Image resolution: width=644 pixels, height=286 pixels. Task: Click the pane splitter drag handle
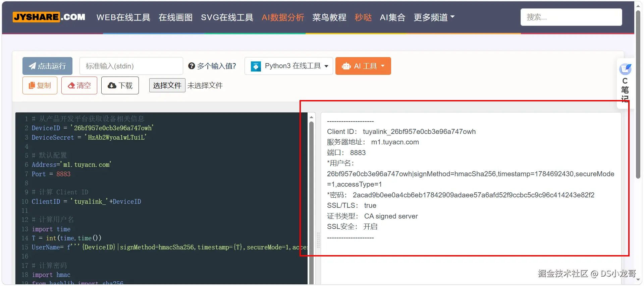coord(318,240)
